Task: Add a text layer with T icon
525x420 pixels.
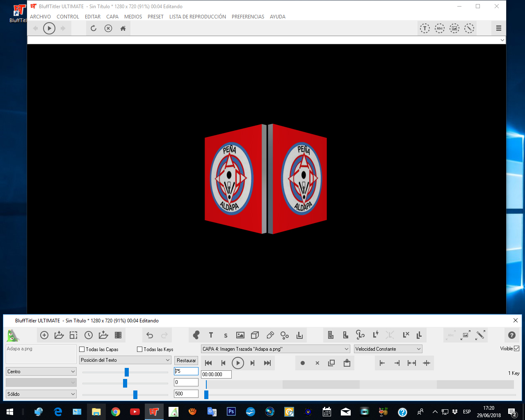Action: tap(211, 335)
